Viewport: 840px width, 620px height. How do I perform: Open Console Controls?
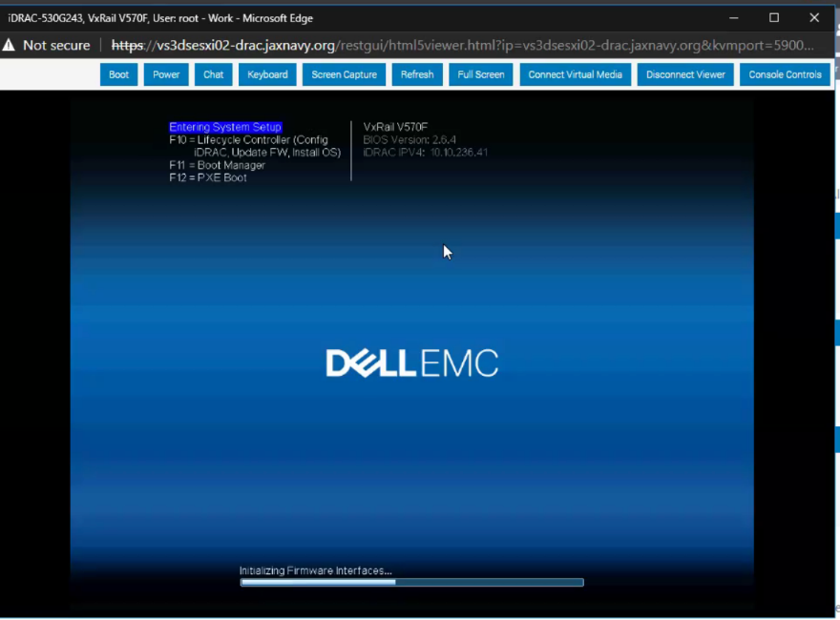click(785, 74)
